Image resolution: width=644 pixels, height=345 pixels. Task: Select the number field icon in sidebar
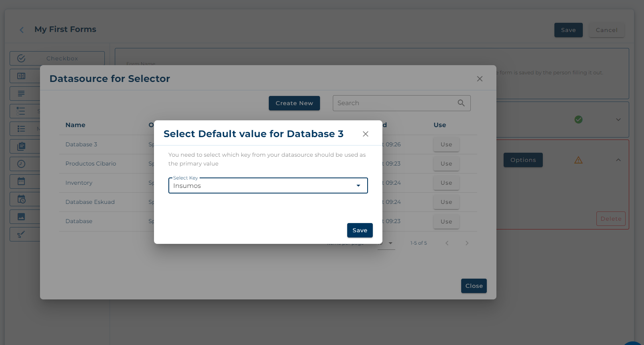22,76
